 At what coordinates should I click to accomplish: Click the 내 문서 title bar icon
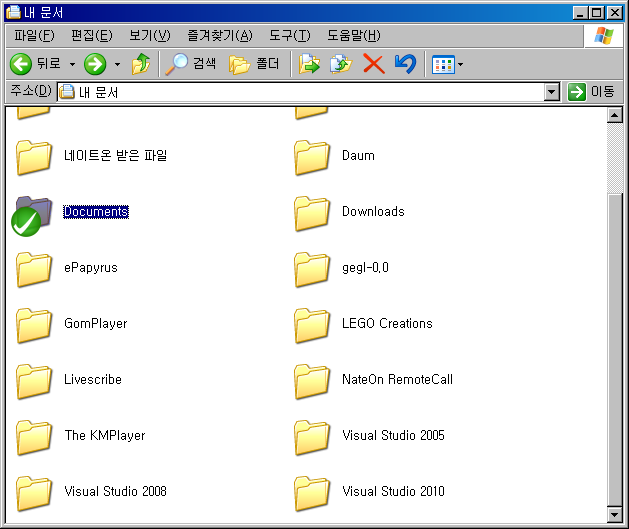(x=13, y=12)
